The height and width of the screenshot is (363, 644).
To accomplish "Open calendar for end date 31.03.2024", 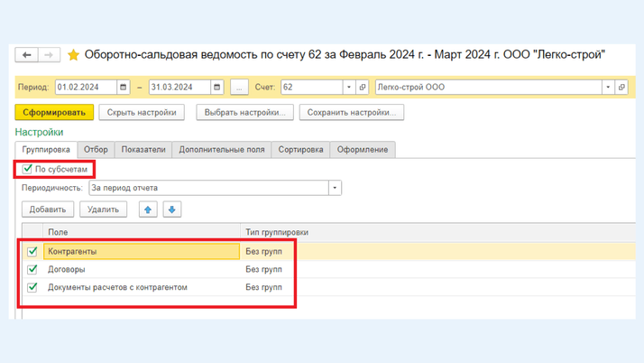I will click(216, 88).
